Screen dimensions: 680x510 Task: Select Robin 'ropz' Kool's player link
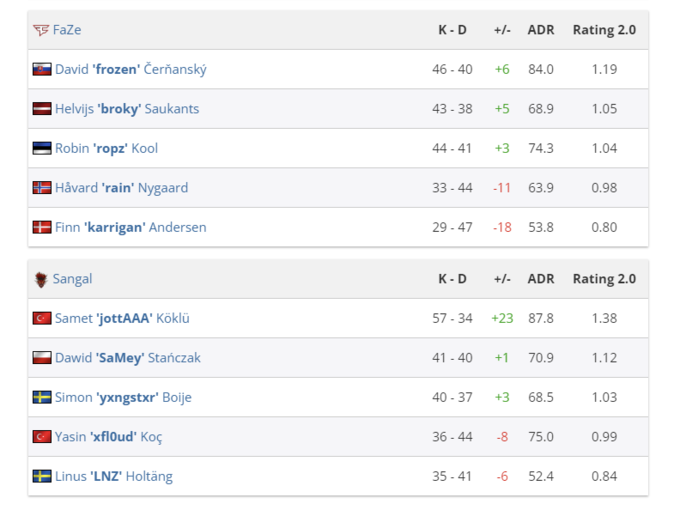pos(106,148)
